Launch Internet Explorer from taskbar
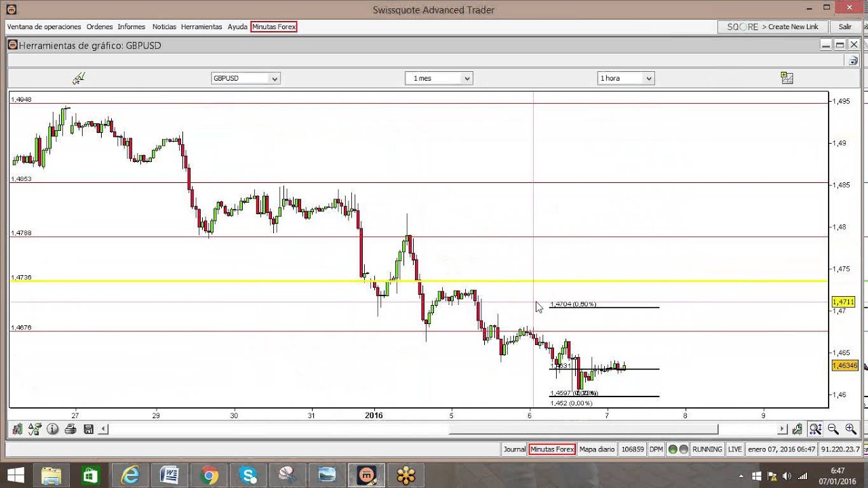 (x=130, y=475)
